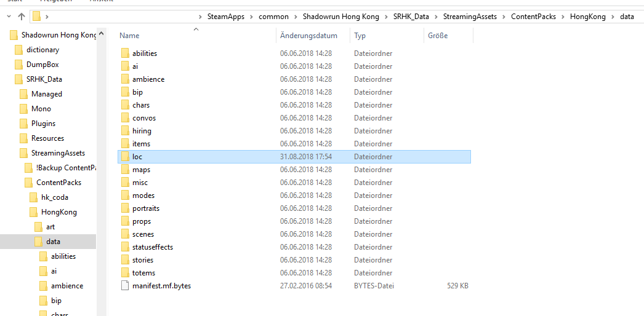
Task: Select art in navigation tree
Action: tap(50, 227)
